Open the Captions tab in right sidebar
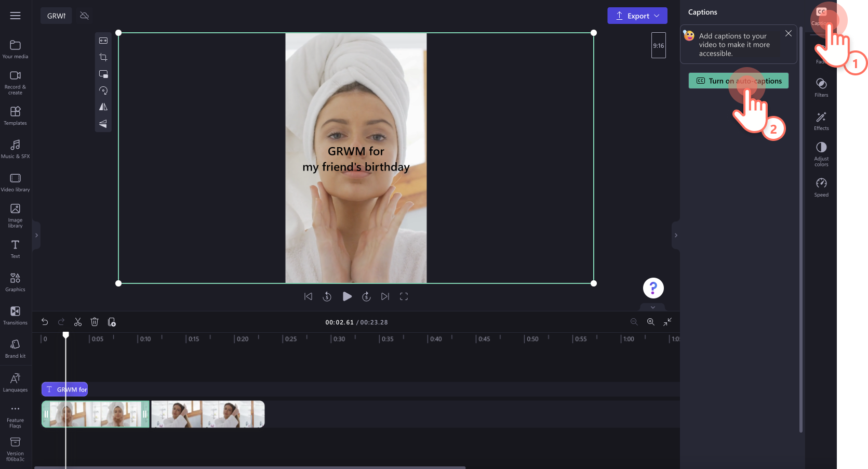This screenshot has width=868, height=469. (821, 16)
